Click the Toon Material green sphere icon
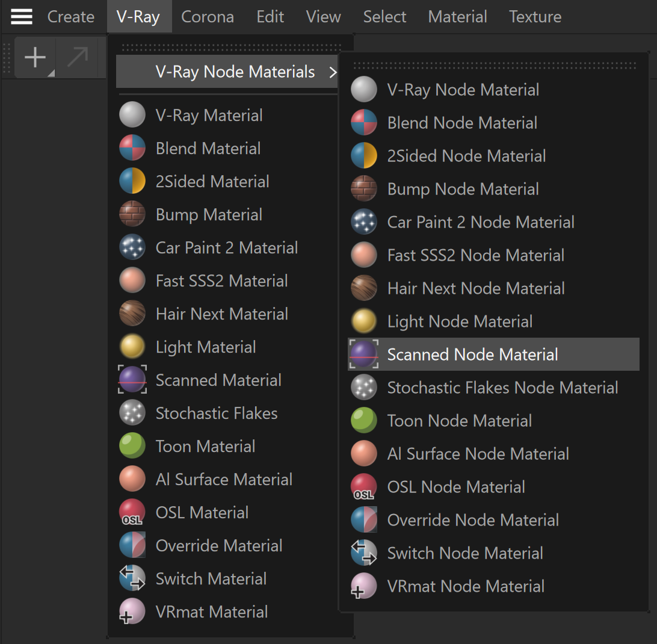This screenshot has height=644, width=657. (132, 446)
